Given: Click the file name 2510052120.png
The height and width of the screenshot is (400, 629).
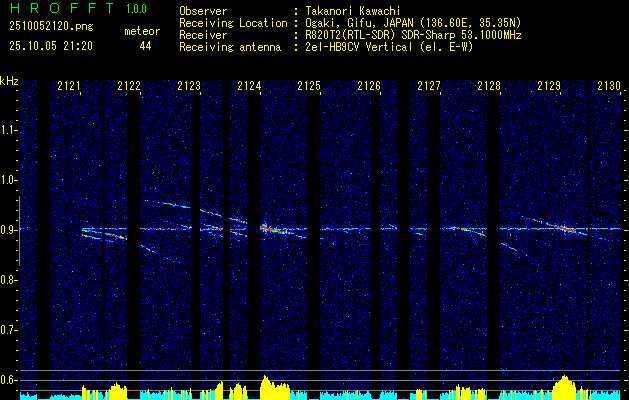Looking at the screenshot, I should coord(51,27).
